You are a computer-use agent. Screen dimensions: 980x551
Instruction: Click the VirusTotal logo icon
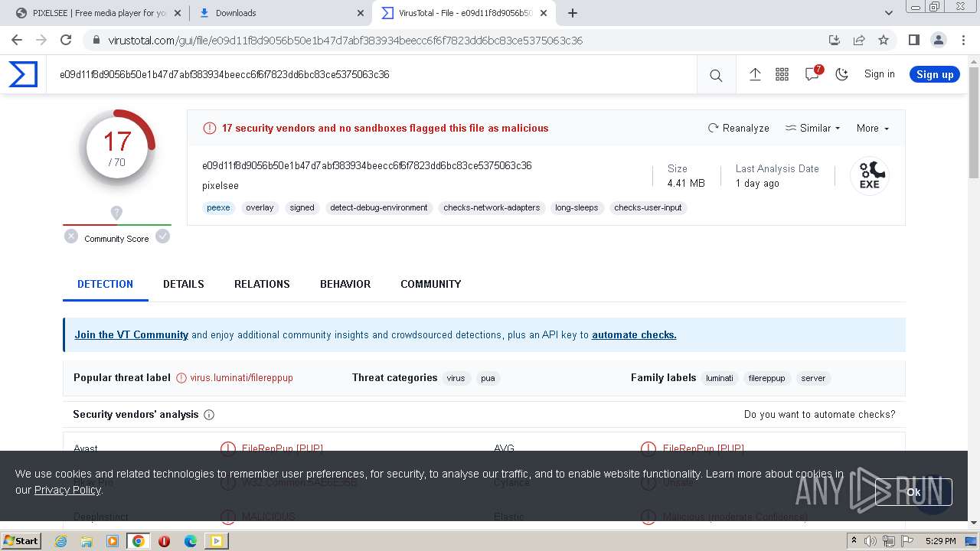pyautogui.click(x=23, y=74)
